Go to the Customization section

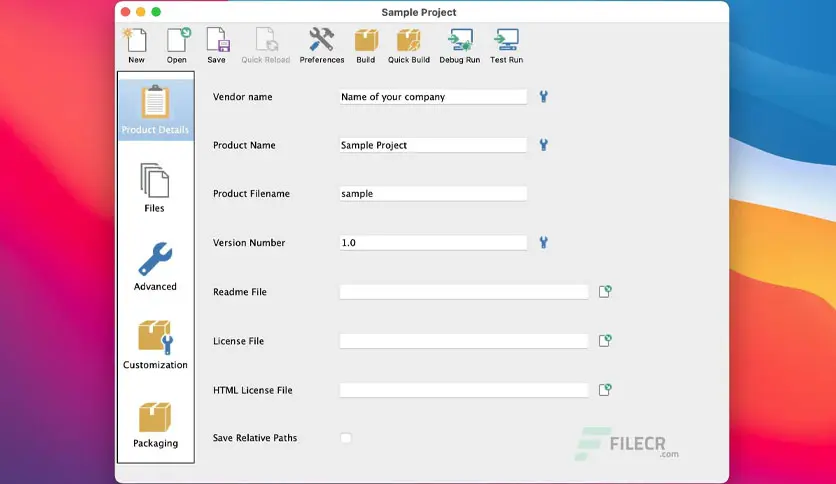pyautogui.click(x=155, y=344)
